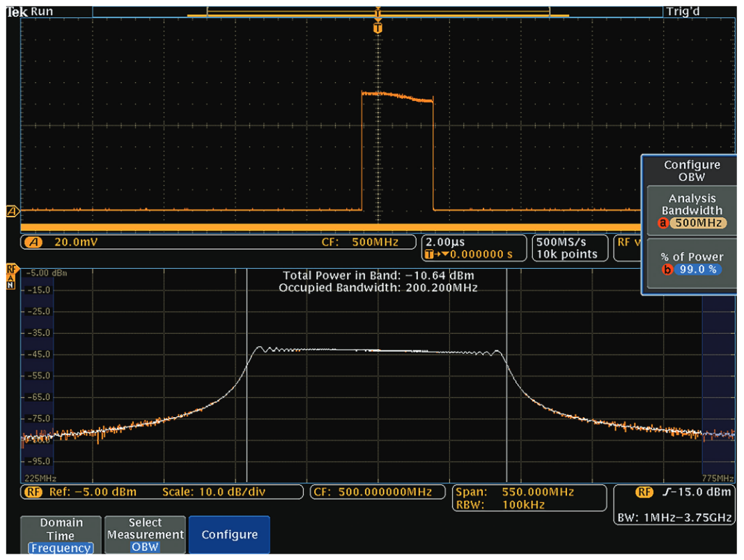This screenshot has width=744, height=560.
Task: Select the orange channel A waveform badge
Action: click(12, 210)
